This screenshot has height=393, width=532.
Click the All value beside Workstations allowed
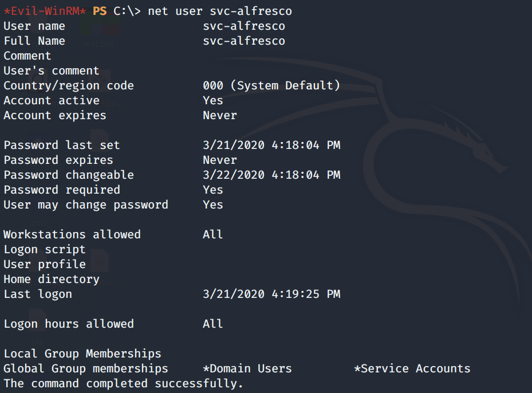pos(212,234)
